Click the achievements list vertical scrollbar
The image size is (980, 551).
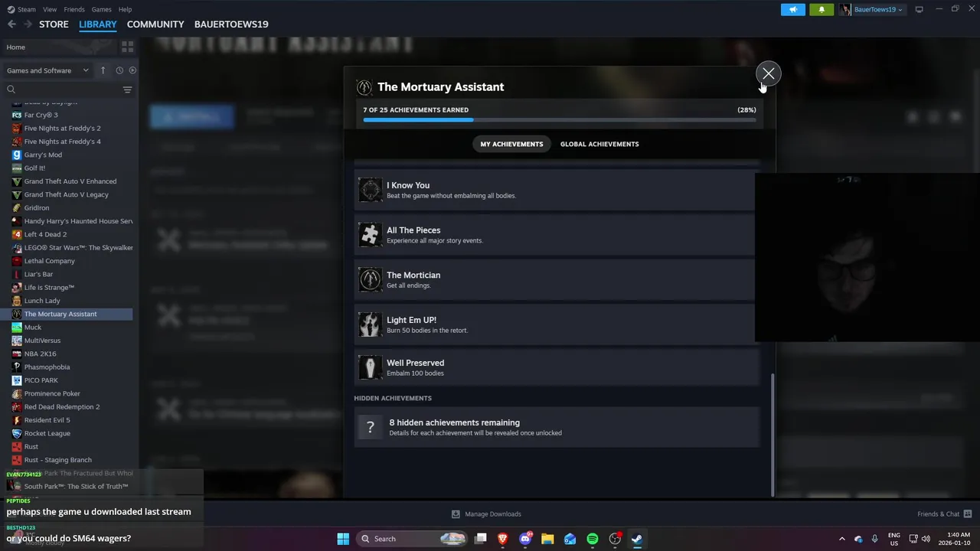[x=772, y=435]
